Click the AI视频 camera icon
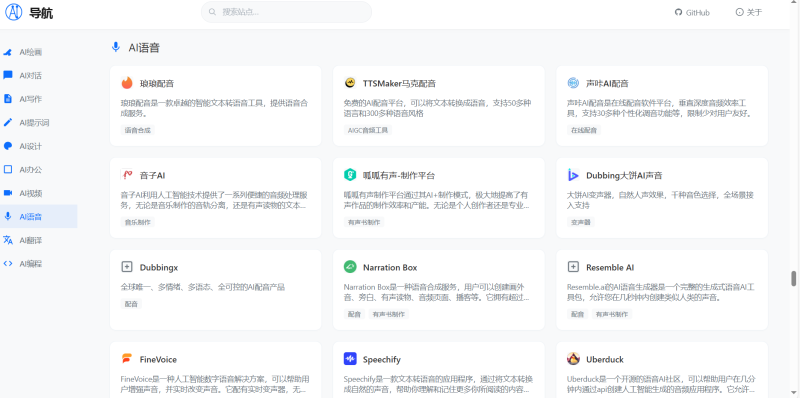The image size is (800, 398). pyautogui.click(x=8, y=193)
